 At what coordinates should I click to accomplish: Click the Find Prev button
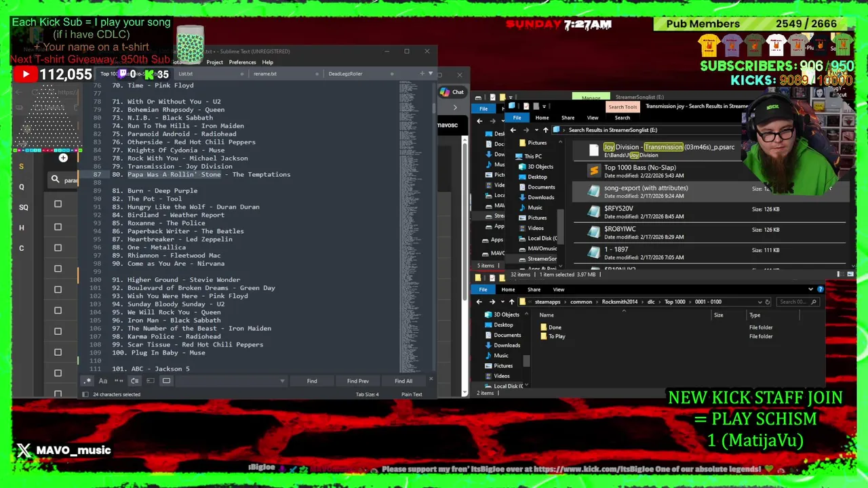click(x=358, y=381)
